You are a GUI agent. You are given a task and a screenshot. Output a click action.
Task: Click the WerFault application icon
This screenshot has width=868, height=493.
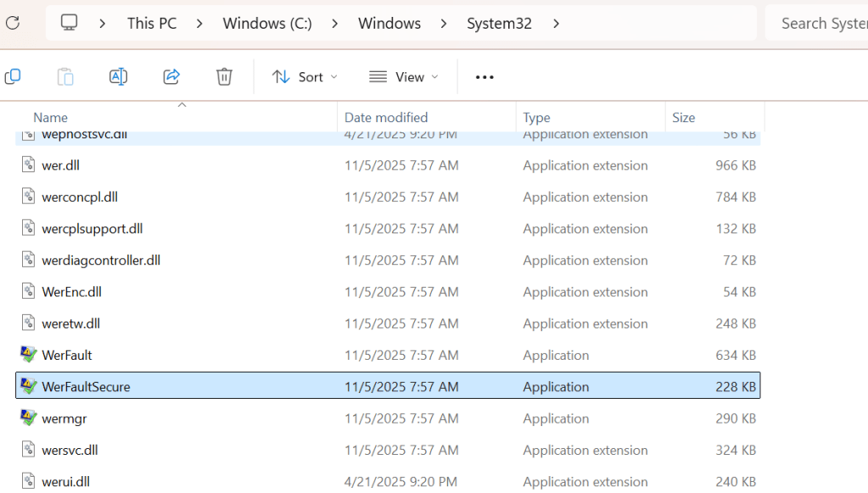pyautogui.click(x=29, y=355)
